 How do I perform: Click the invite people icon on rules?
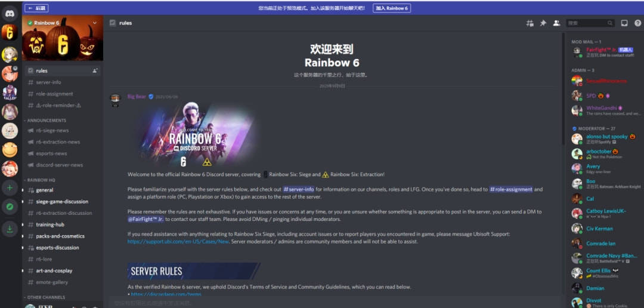(x=95, y=70)
